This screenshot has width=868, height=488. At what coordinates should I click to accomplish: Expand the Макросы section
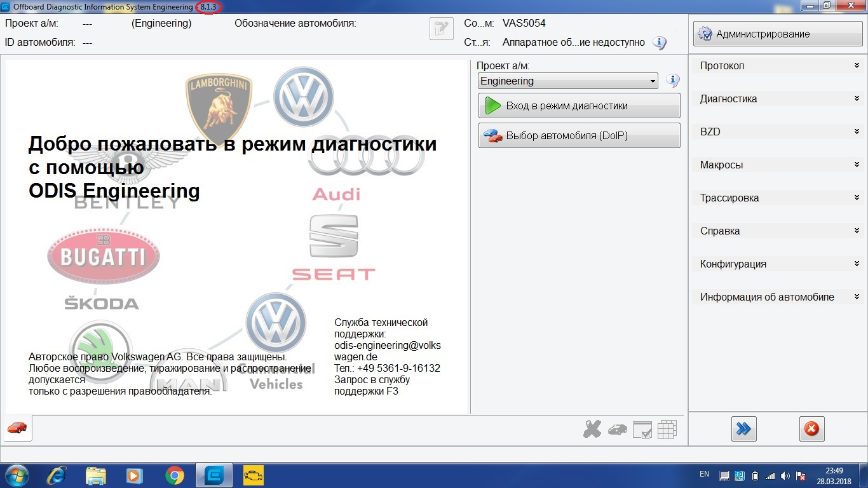pyautogui.click(x=778, y=165)
